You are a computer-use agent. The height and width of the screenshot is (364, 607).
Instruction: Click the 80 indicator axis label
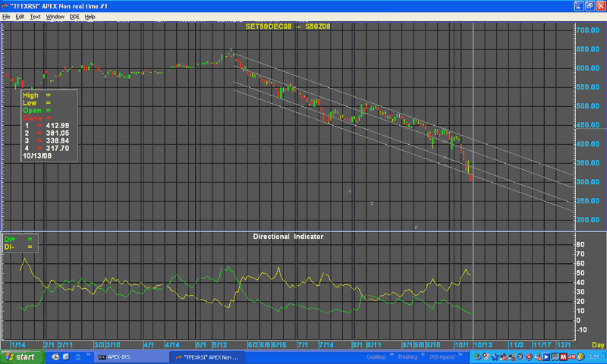coord(580,244)
